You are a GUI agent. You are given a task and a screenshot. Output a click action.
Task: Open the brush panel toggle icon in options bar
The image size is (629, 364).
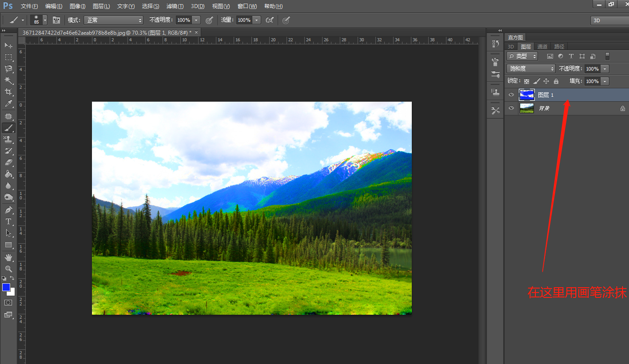coord(56,20)
